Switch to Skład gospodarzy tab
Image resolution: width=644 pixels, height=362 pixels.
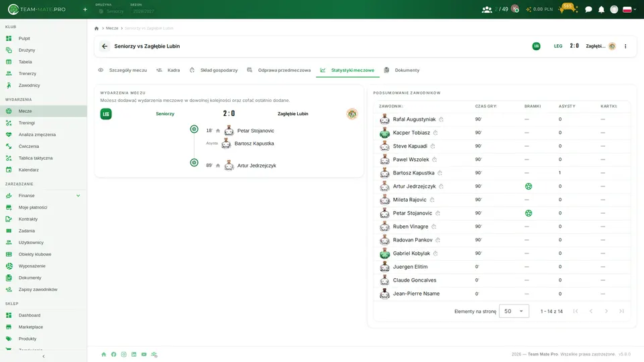[x=214, y=70]
